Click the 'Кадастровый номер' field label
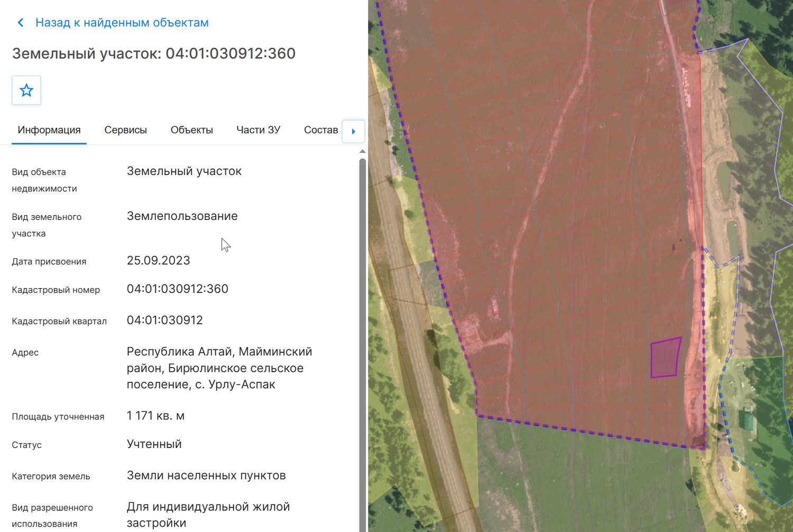 pyautogui.click(x=56, y=290)
